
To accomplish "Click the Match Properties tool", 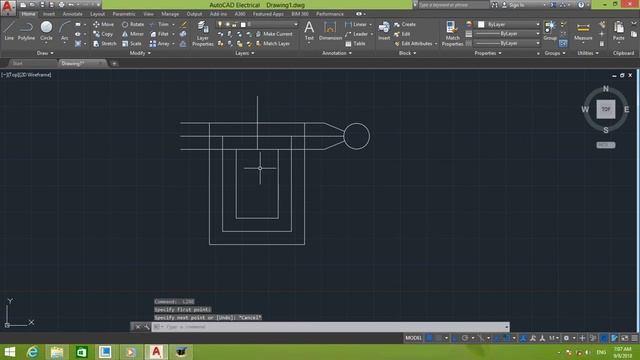I will click(452, 33).
